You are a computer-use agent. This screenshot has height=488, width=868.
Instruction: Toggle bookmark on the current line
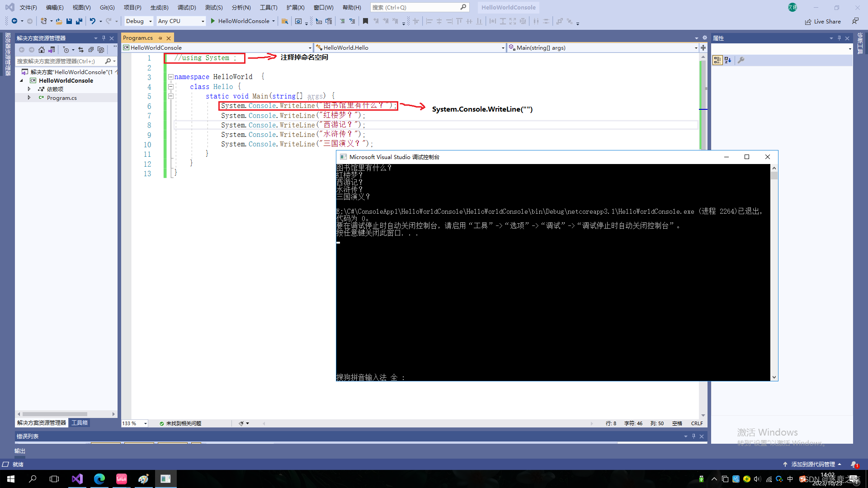coord(366,21)
